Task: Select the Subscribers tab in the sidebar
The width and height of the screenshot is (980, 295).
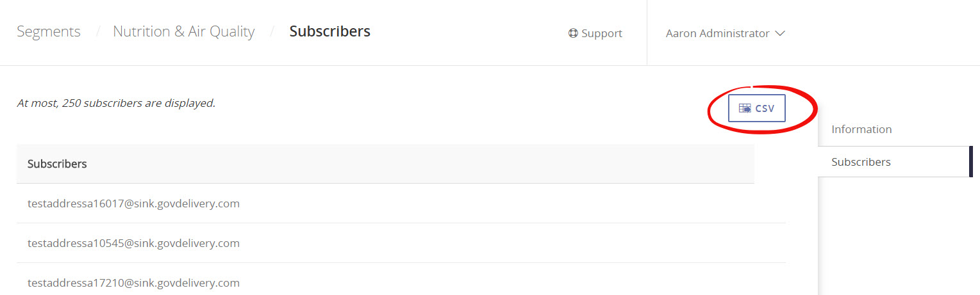Action: pyautogui.click(x=860, y=162)
